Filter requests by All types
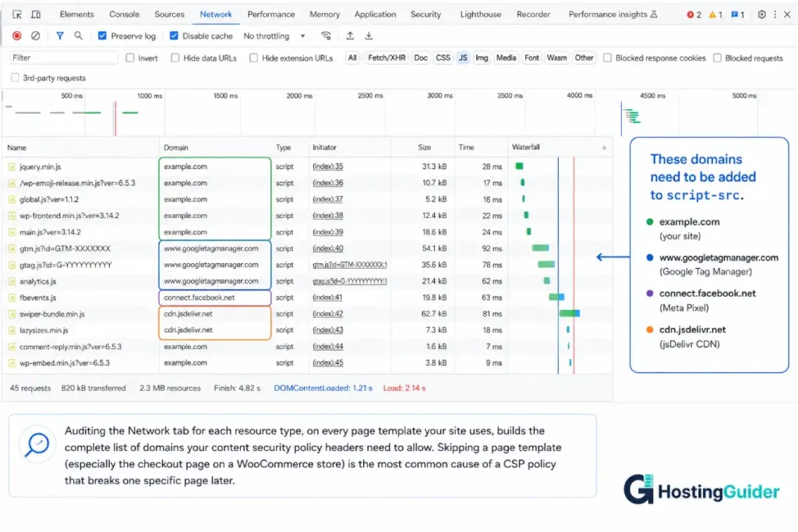The width and height of the screenshot is (798, 532). 352,58
